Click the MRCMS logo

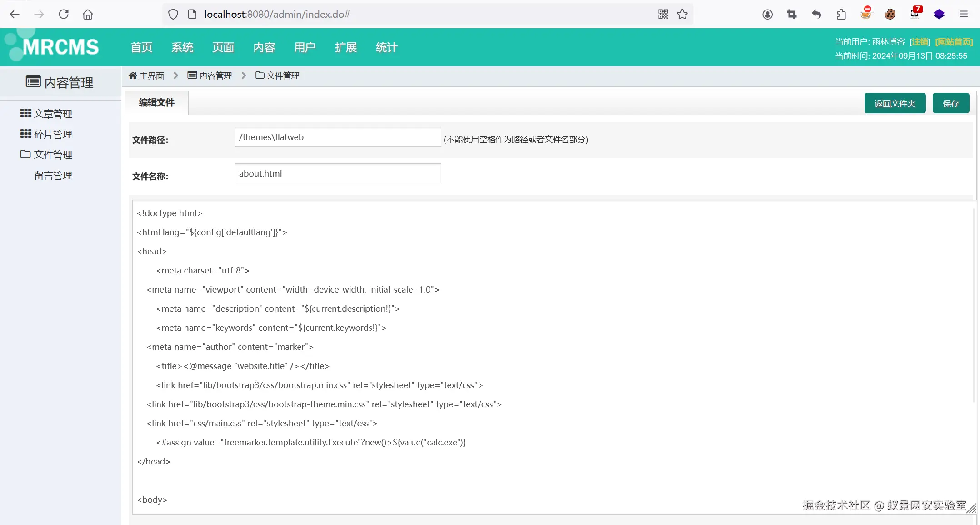(60, 47)
